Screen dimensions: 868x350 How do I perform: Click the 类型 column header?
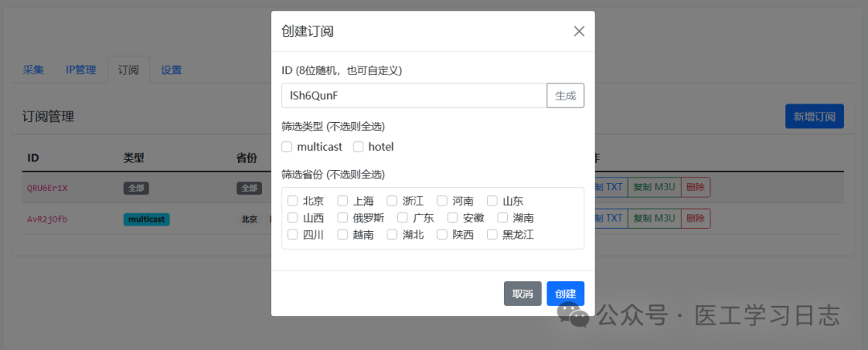133,158
